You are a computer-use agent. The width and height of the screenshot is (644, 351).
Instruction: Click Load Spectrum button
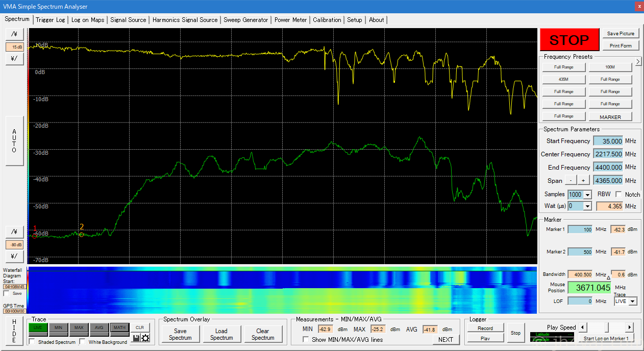point(221,334)
